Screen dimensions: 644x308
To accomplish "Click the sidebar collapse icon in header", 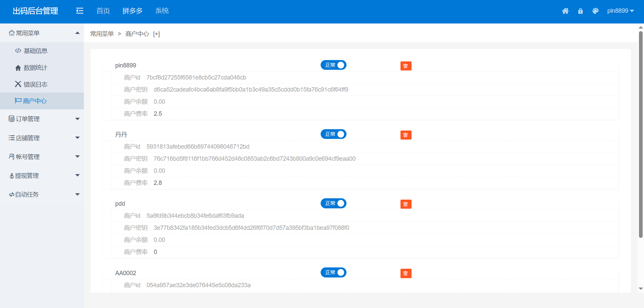I will click(79, 11).
